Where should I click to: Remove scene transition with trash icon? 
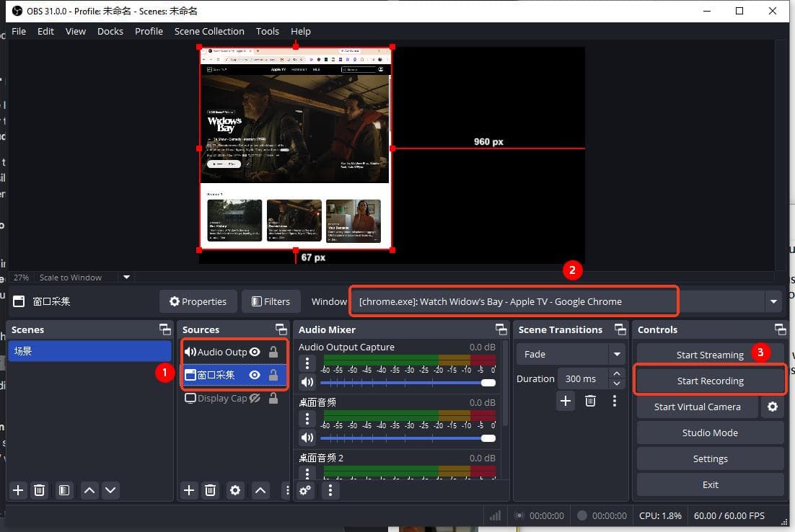590,402
